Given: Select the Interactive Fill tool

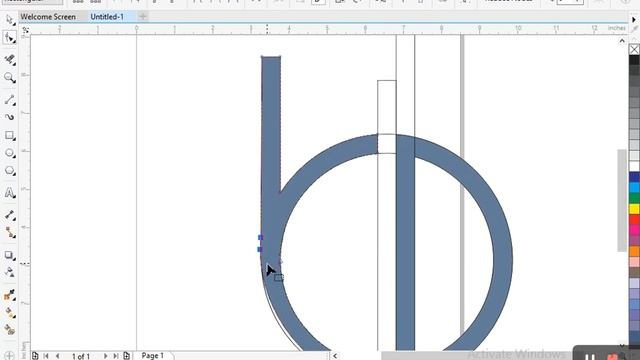Looking at the screenshot, I should (x=9, y=313).
